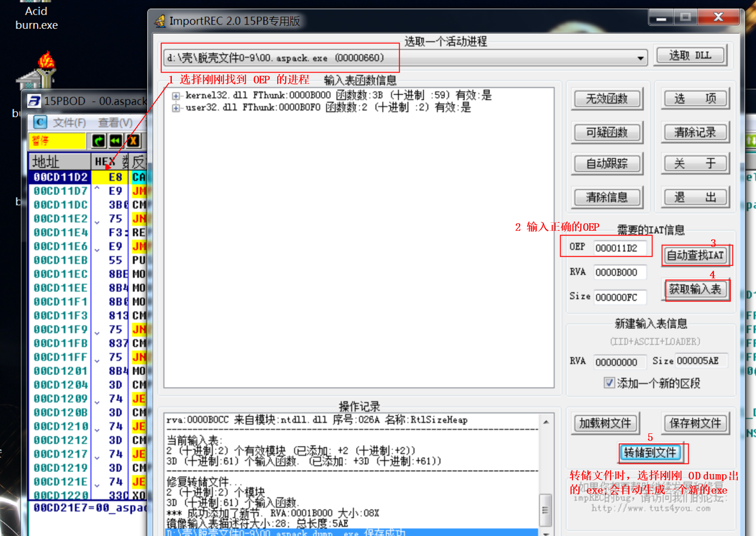This screenshot has width=756, height=536.
Task: Open the 文件(F) menu in 15PBOD
Action: 70,122
